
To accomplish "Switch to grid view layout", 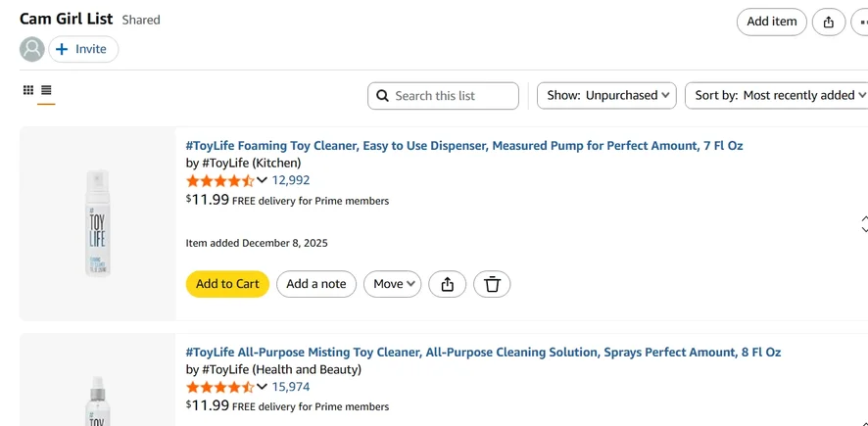I will click(28, 90).
